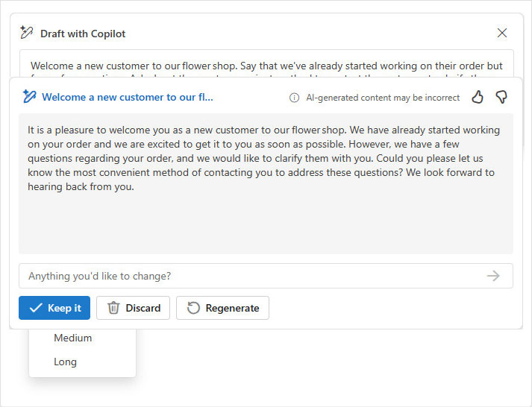The image size is (532, 407).
Task: Click the 'Draft with Copilot' header title
Action: (x=83, y=34)
